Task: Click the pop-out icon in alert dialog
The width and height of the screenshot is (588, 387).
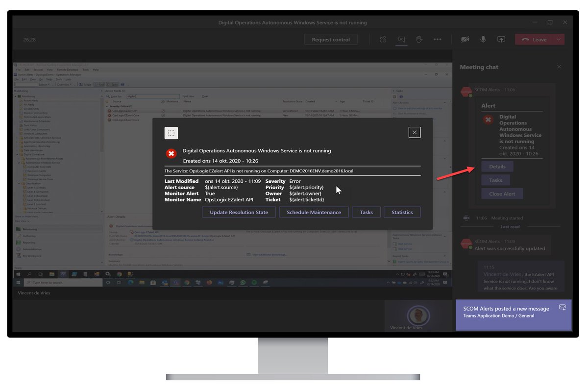Action: pos(171,133)
